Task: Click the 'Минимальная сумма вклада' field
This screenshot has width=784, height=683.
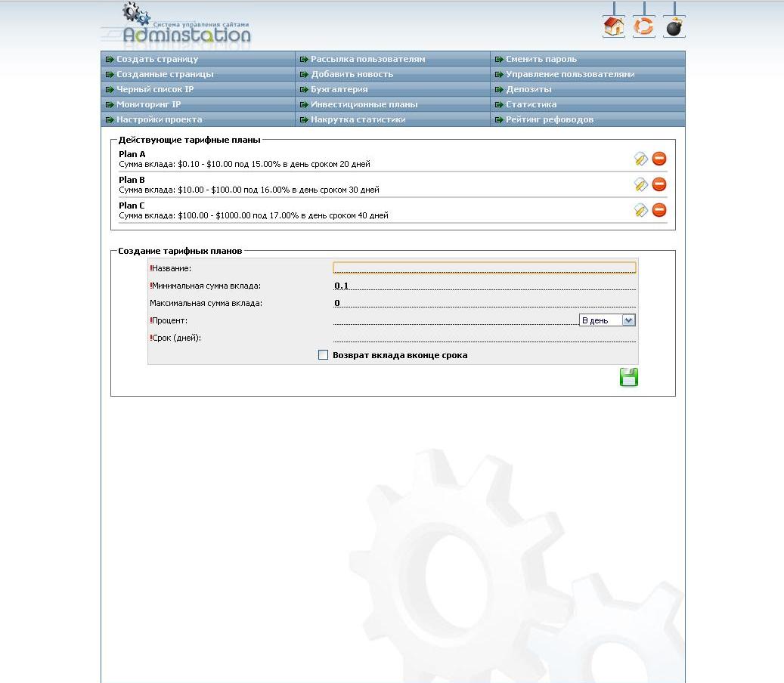Action: [x=485, y=286]
